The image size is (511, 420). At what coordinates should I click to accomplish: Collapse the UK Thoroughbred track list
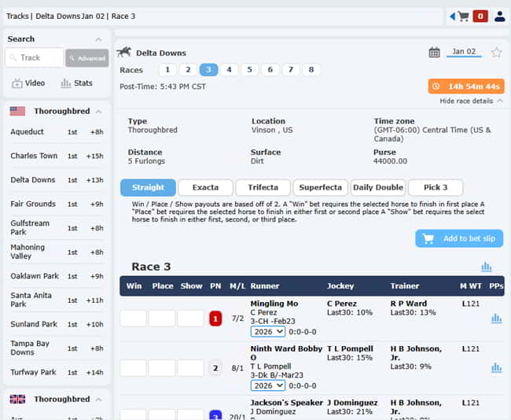click(x=99, y=400)
